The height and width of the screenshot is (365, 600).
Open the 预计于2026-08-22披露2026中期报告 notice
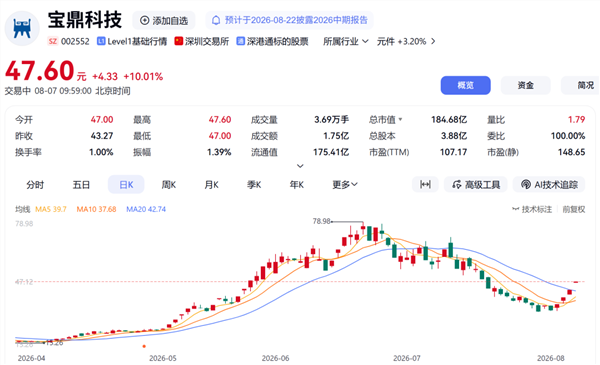289,20
